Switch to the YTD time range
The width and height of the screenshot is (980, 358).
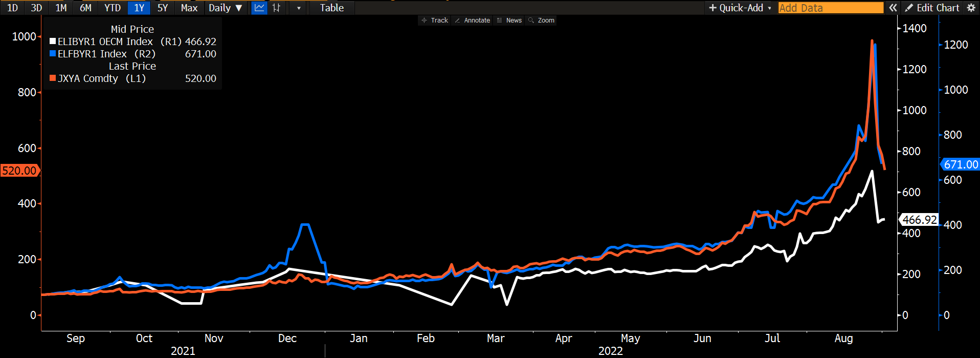click(113, 8)
